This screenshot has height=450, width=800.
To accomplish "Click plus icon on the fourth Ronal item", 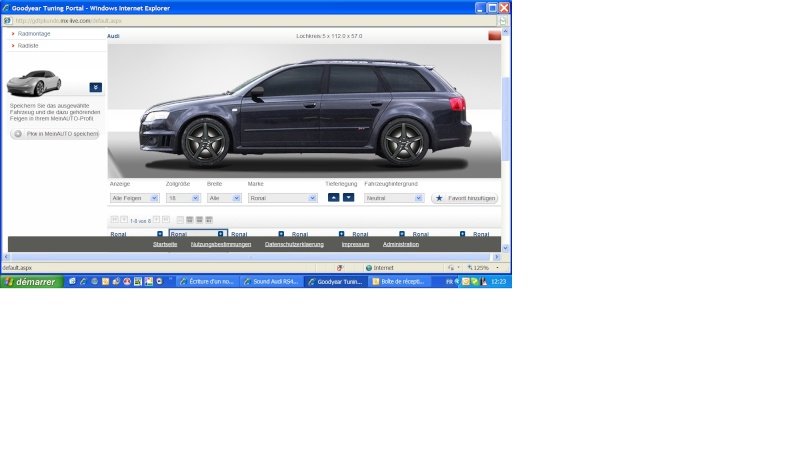I will click(x=341, y=234).
